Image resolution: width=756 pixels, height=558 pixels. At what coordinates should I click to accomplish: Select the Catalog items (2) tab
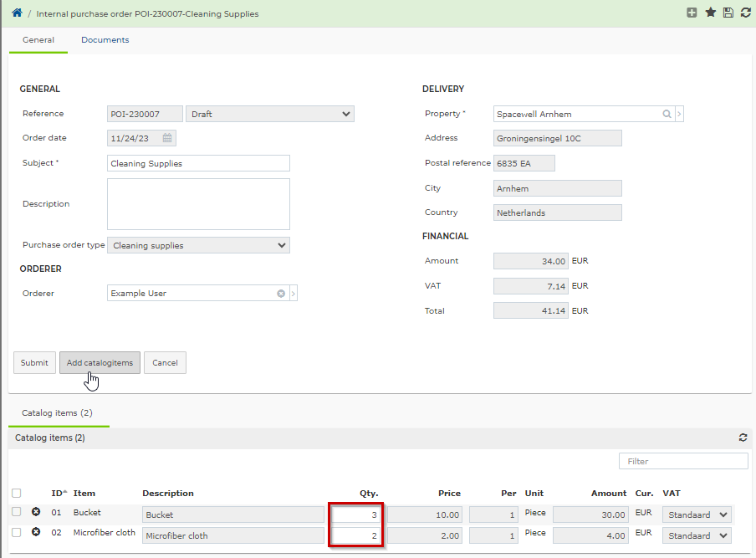57,412
